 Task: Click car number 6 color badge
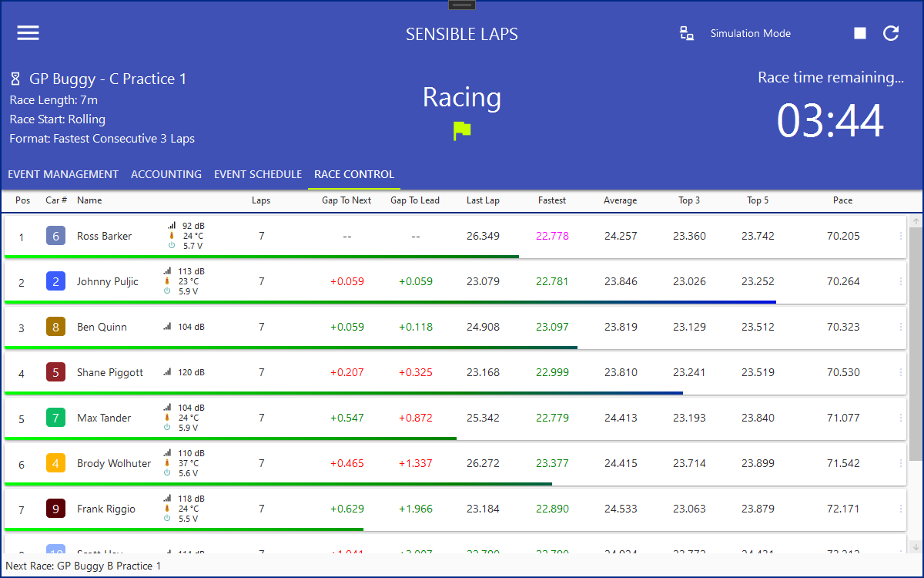pyautogui.click(x=55, y=237)
